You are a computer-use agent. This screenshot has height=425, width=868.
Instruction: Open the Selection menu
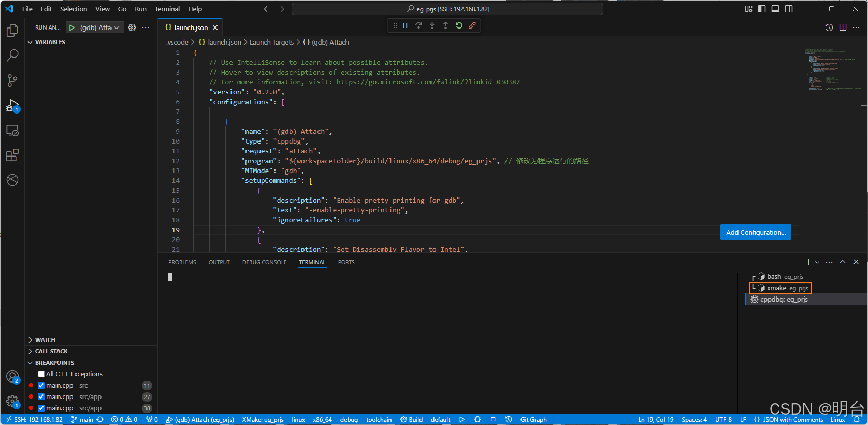74,9
